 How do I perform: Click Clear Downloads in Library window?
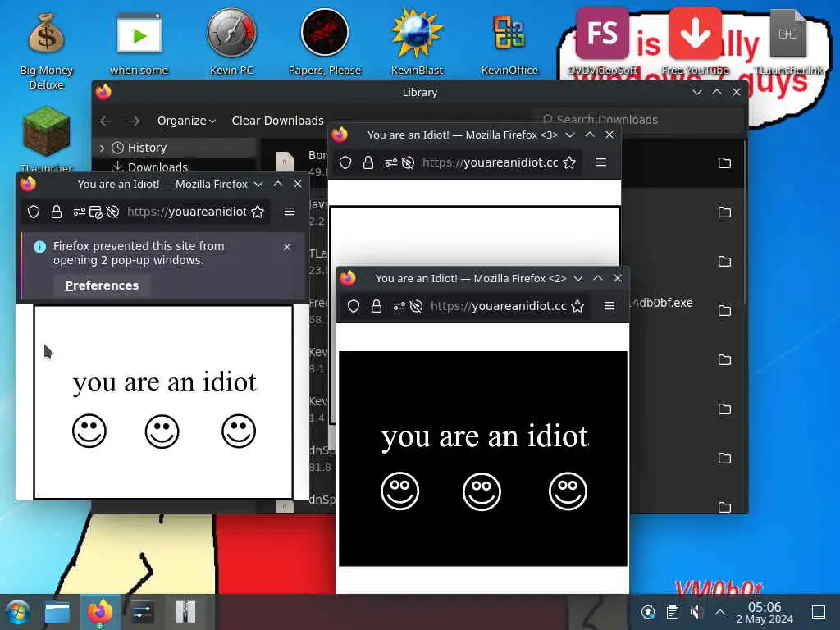click(x=277, y=121)
